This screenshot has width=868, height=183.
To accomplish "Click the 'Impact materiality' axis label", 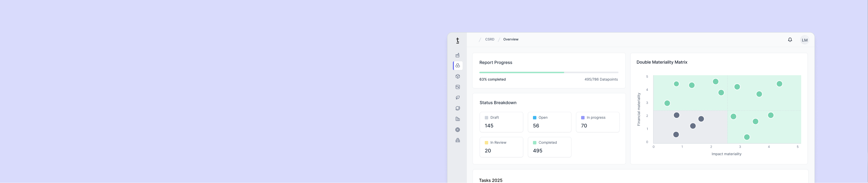I will [x=726, y=154].
